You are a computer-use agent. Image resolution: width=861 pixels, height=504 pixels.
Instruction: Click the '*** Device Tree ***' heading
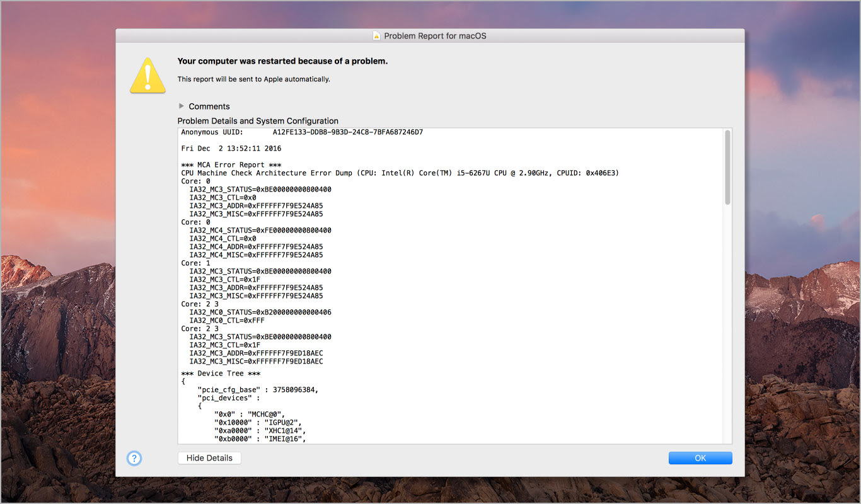click(221, 374)
